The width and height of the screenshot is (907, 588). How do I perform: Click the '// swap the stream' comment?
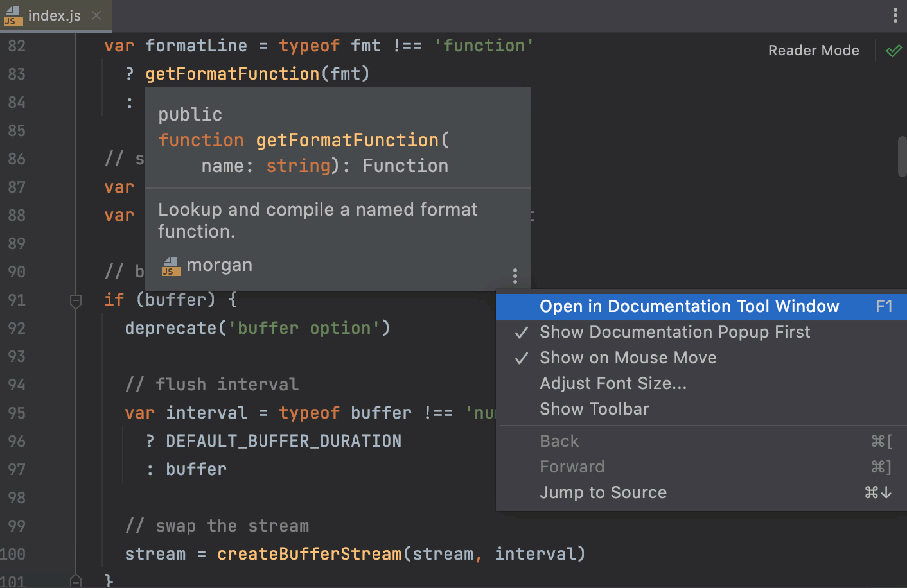(217, 526)
